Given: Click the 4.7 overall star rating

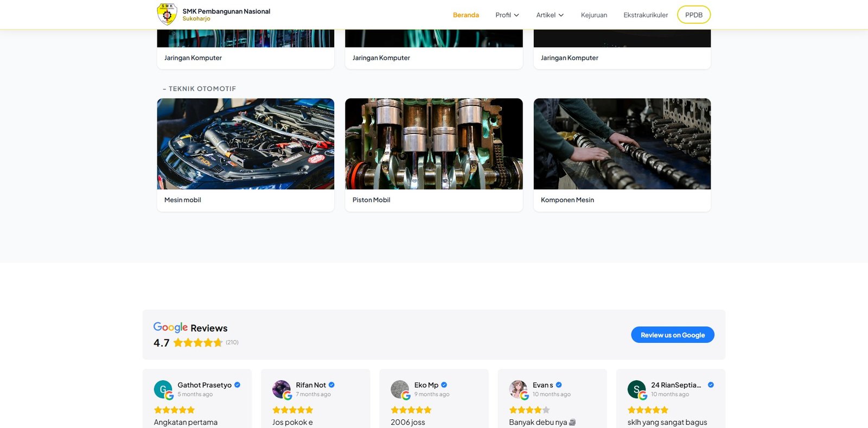Looking at the screenshot, I should pyautogui.click(x=198, y=342).
